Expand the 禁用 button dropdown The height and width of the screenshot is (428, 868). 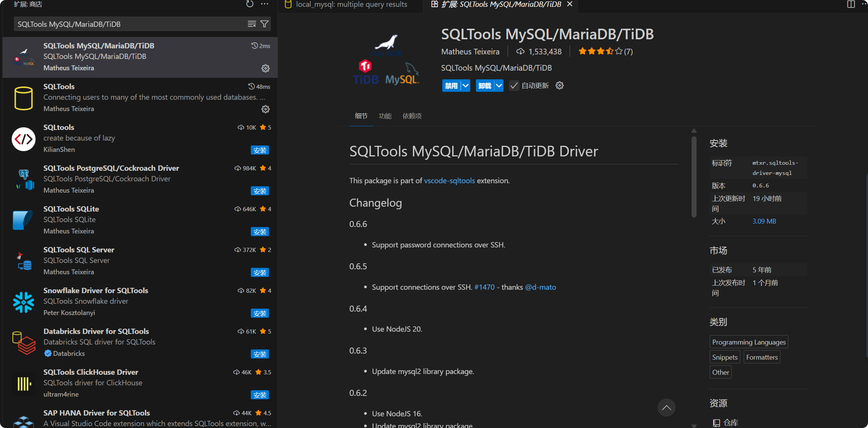point(465,85)
